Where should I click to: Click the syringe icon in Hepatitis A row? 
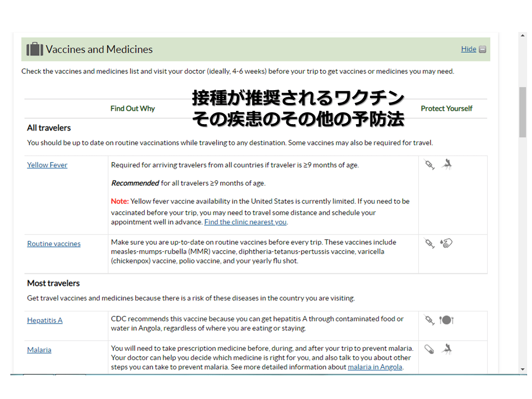click(430, 320)
